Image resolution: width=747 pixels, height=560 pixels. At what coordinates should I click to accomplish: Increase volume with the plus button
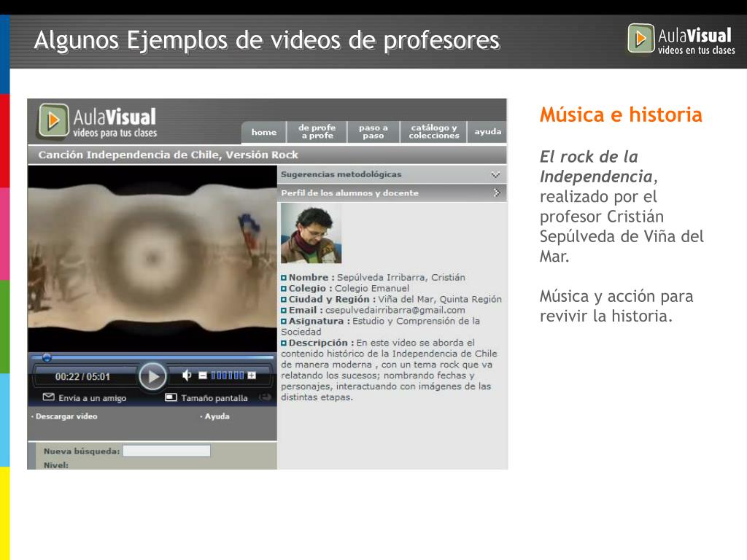click(x=252, y=376)
